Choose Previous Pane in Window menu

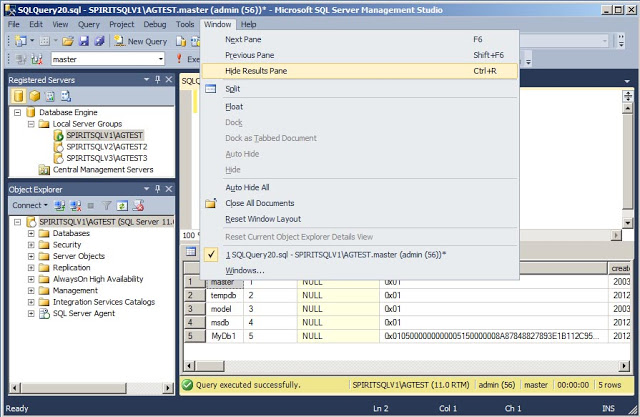[360, 55]
